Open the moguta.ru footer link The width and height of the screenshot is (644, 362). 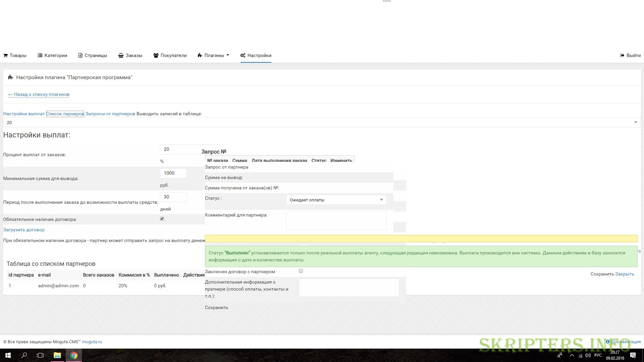click(x=92, y=342)
